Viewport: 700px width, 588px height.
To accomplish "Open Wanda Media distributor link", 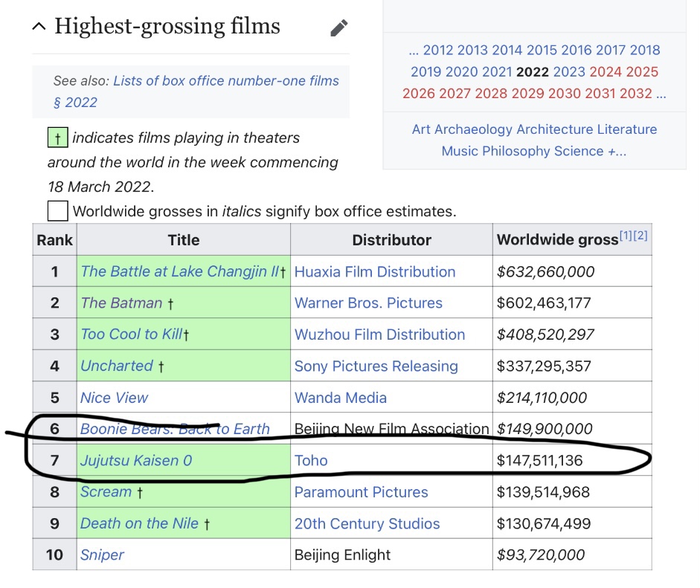I will tap(341, 398).
